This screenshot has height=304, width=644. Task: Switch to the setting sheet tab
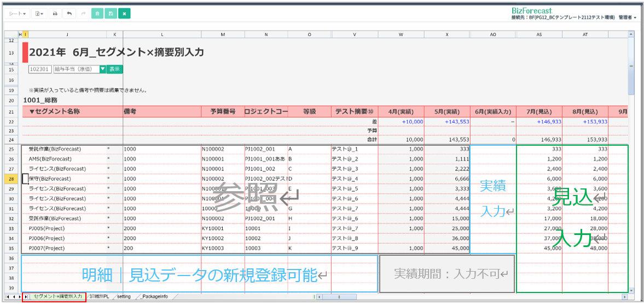click(x=124, y=296)
